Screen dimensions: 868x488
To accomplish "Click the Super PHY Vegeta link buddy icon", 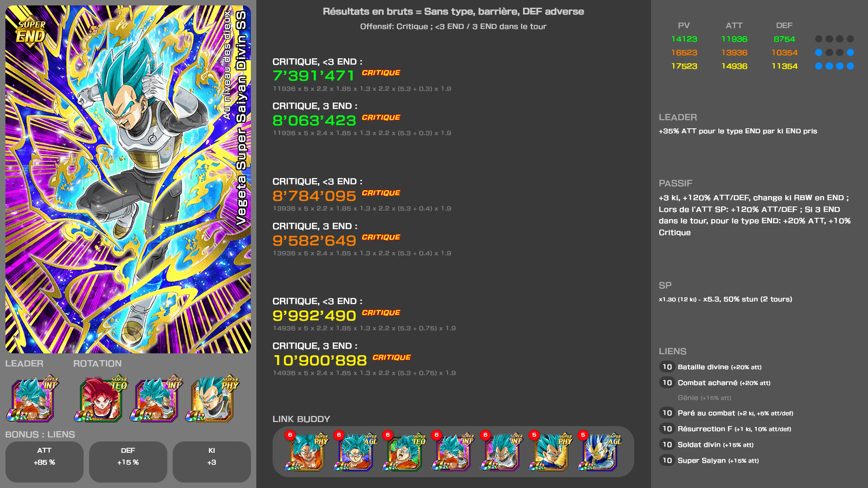I will click(551, 451).
